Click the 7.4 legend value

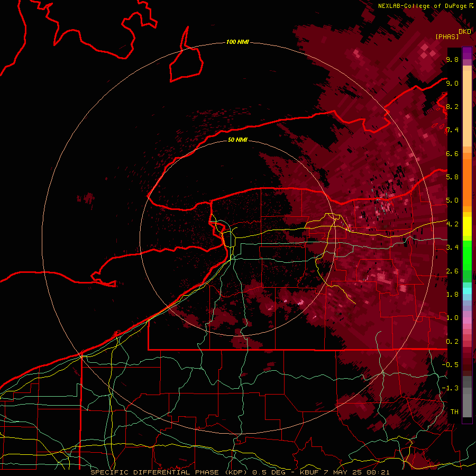(452, 130)
